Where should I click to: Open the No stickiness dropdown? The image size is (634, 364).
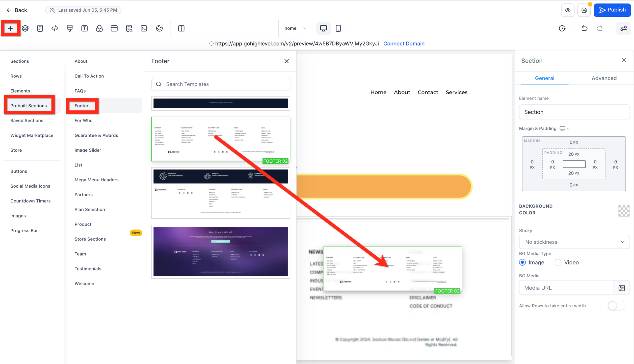[574, 242]
